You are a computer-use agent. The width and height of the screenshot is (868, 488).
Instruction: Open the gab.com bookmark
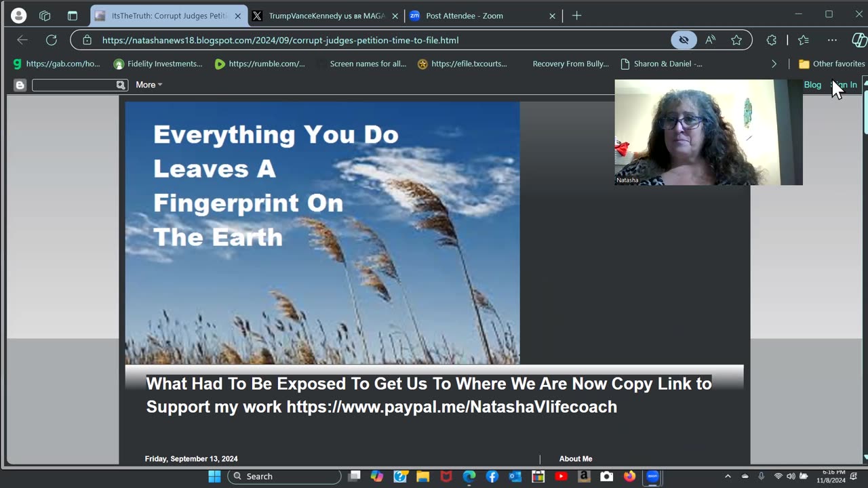tap(56, 64)
